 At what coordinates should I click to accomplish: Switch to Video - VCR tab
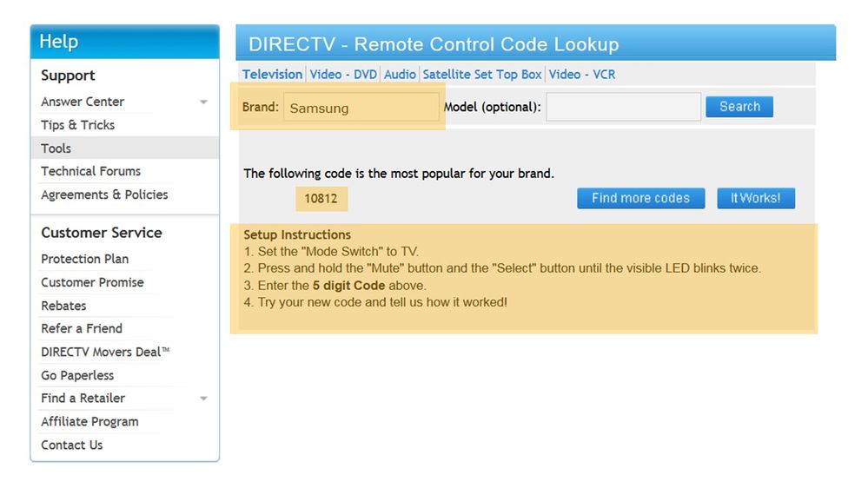pyautogui.click(x=582, y=75)
